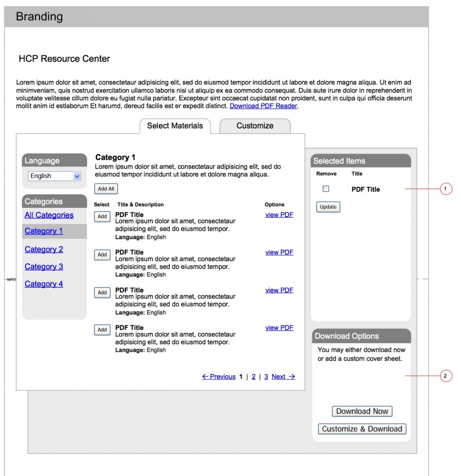This screenshot has height=476, width=461.
Task: Choose Customize & Download
Action: click(x=362, y=429)
